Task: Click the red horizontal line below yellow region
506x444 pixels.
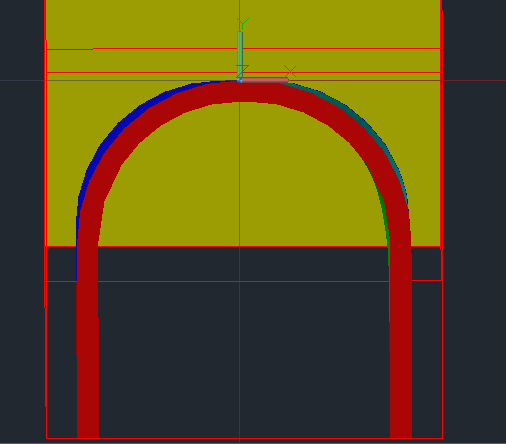Action: click(x=243, y=281)
